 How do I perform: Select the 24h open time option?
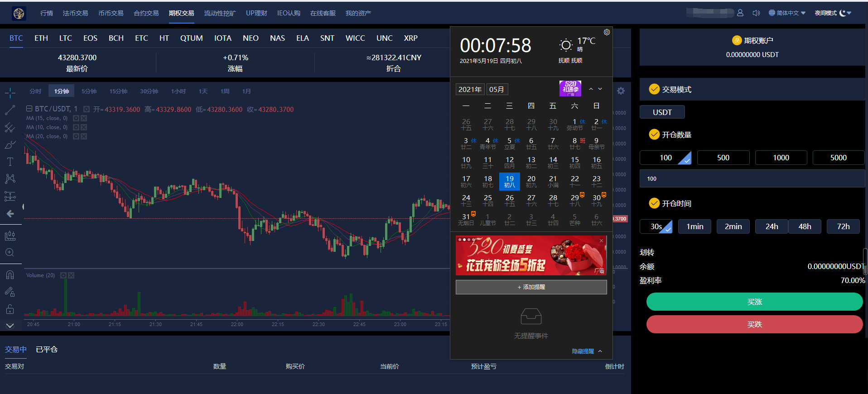(772, 226)
